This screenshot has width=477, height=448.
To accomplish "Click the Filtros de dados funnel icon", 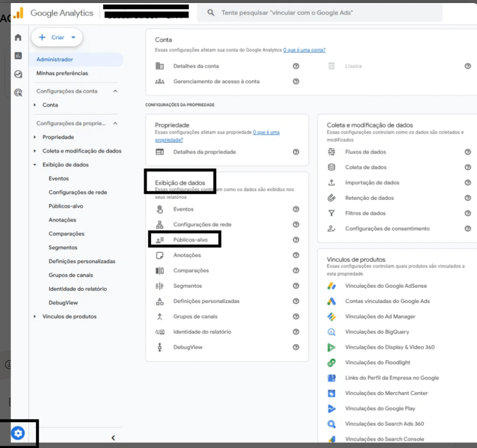I will pos(331,213).
